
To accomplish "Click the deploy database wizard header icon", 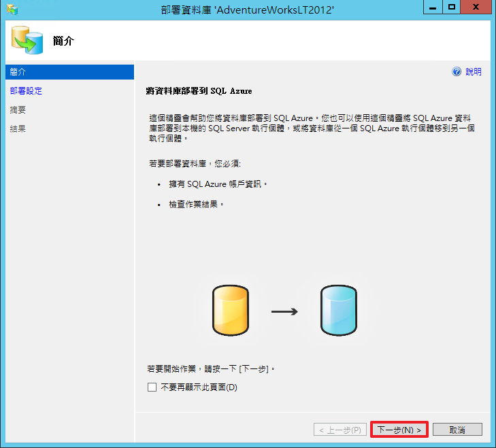I will coord(27,40).
